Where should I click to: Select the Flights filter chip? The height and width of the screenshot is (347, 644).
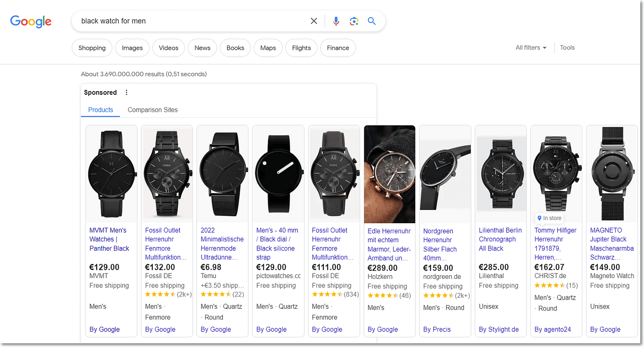301,48
